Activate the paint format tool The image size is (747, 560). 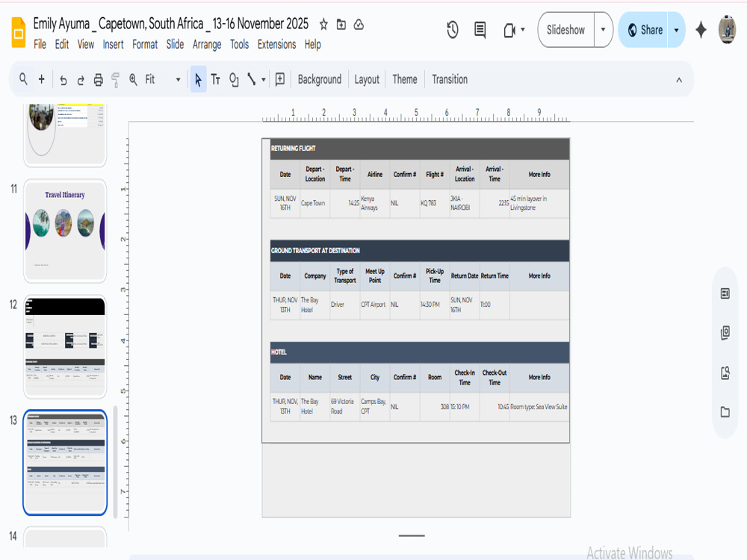pos(115,80)
